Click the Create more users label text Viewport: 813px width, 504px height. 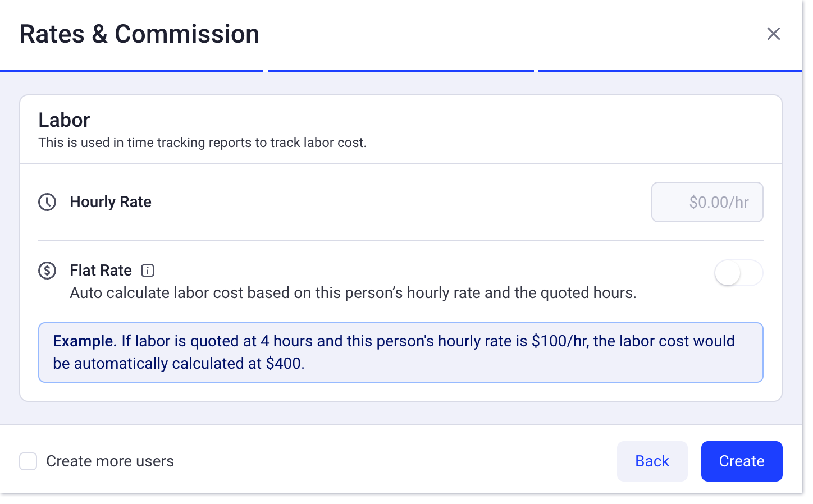110,461
